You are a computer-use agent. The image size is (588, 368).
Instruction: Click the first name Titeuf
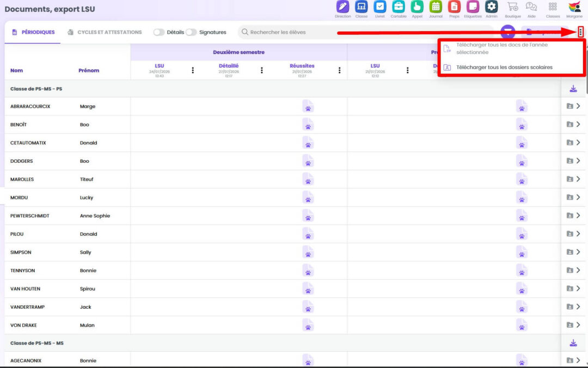[x=87, y=179]
